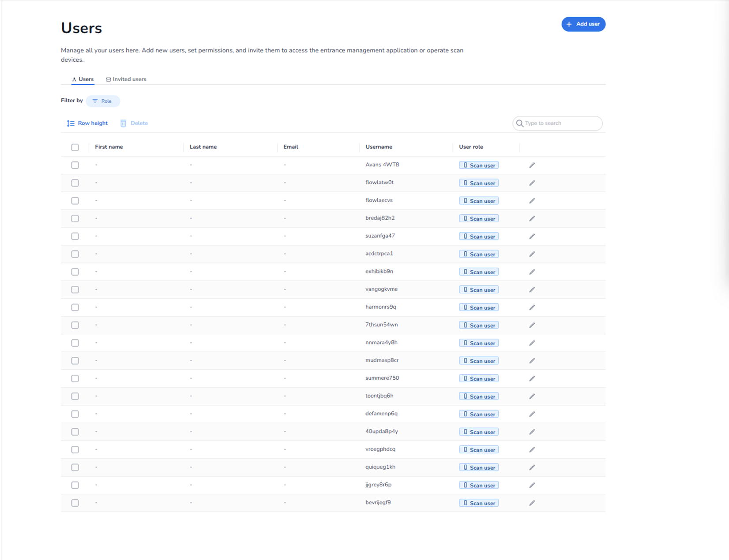729x560 pixels.
Task: Click the search magnifier icon
Action: (520, 123)
